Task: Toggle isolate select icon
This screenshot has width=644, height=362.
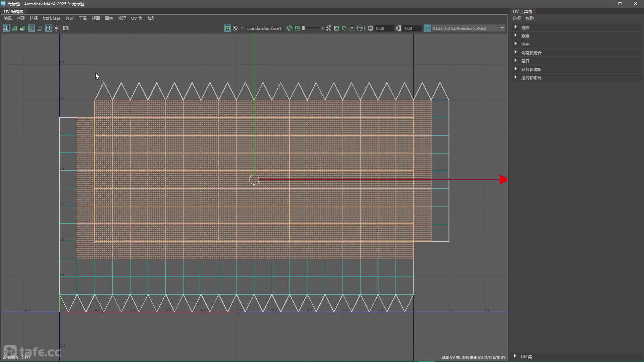Action: click(56, 28)
